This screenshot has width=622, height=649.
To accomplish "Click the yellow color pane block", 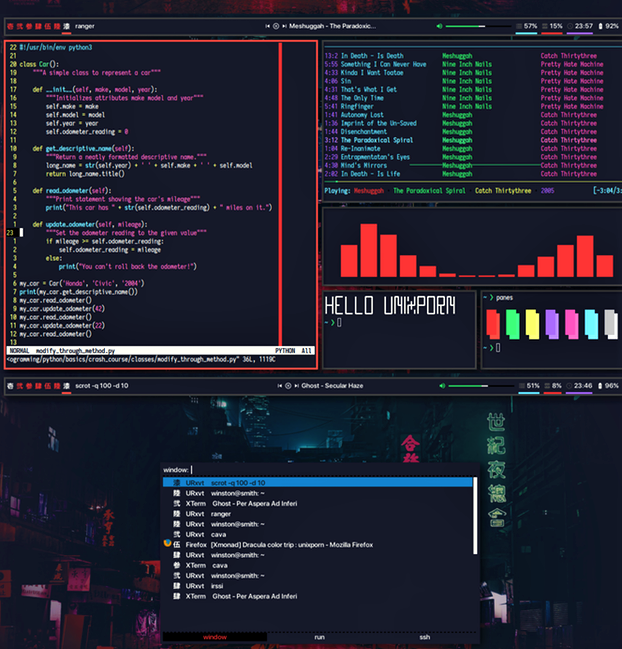I will (x=532, y=324).
